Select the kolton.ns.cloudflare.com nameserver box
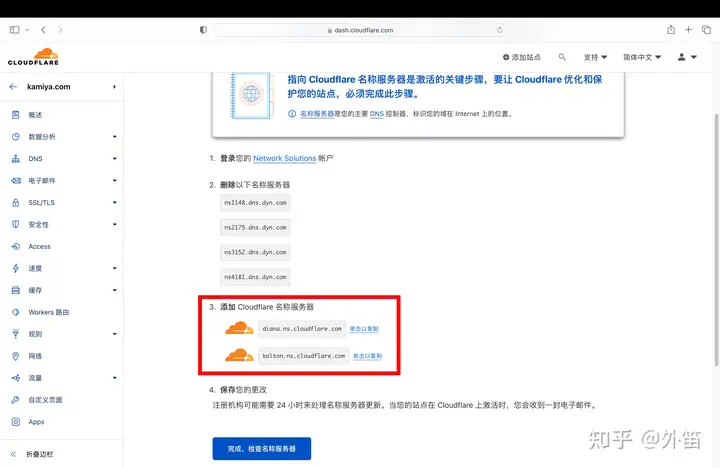The image size is (720, 468). coord(304,356)
